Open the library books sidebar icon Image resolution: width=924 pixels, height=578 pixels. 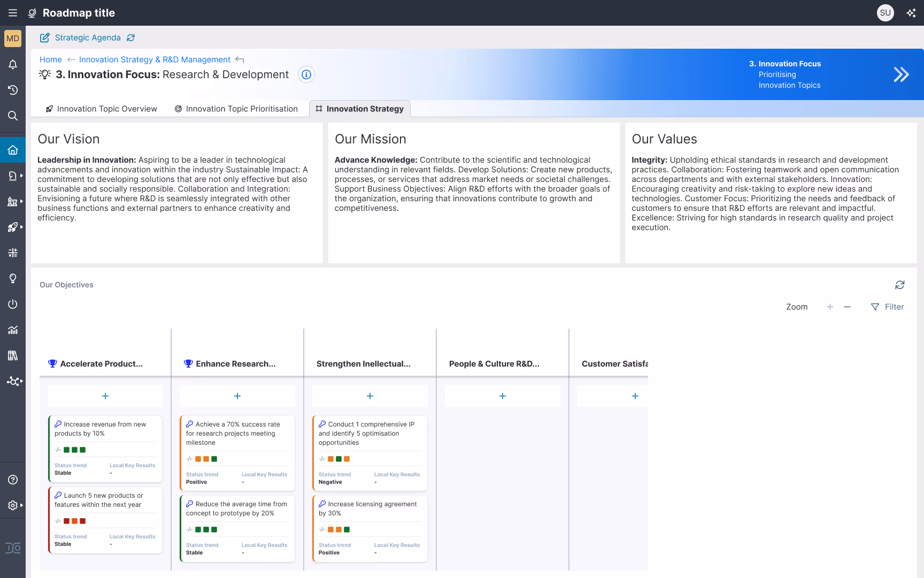click(x=13, y=355)
